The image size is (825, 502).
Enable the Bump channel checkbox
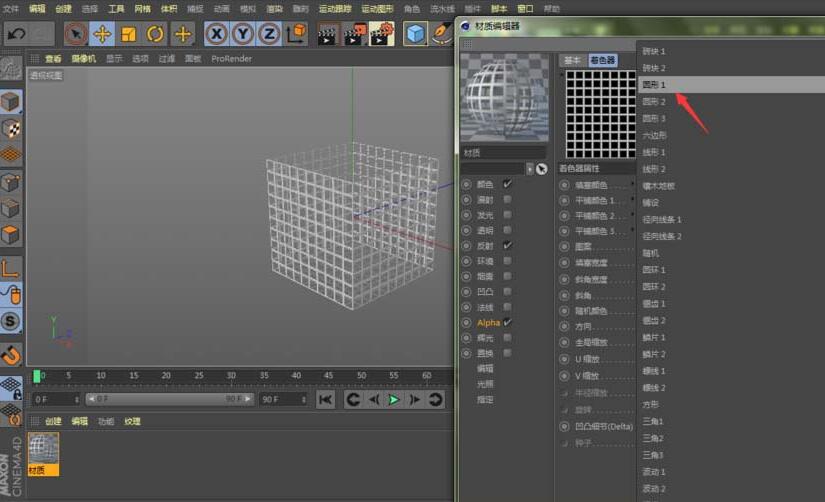(x=507, y=292)
